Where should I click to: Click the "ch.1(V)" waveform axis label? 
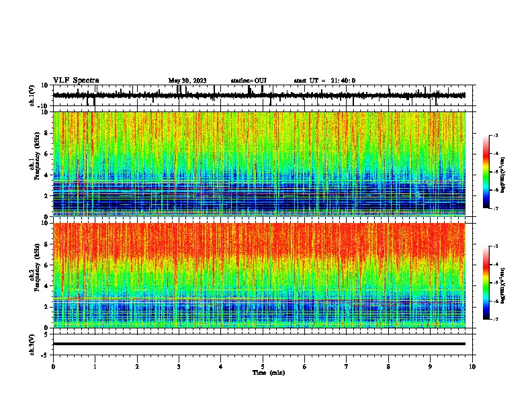click(x=32, y=95)
